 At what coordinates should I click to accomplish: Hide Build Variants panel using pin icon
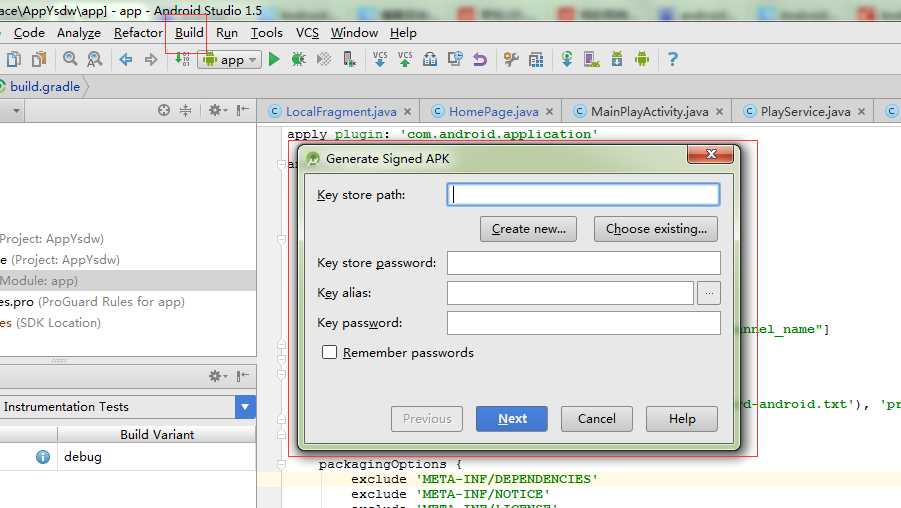point(242,376)
